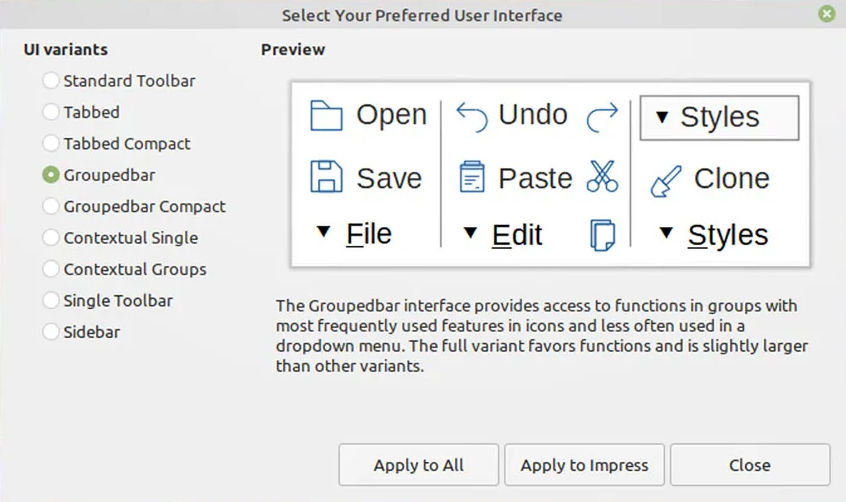Select the Standard Toolbar radio option
This screenshot has height=502, width=846.
click(51, 81)
